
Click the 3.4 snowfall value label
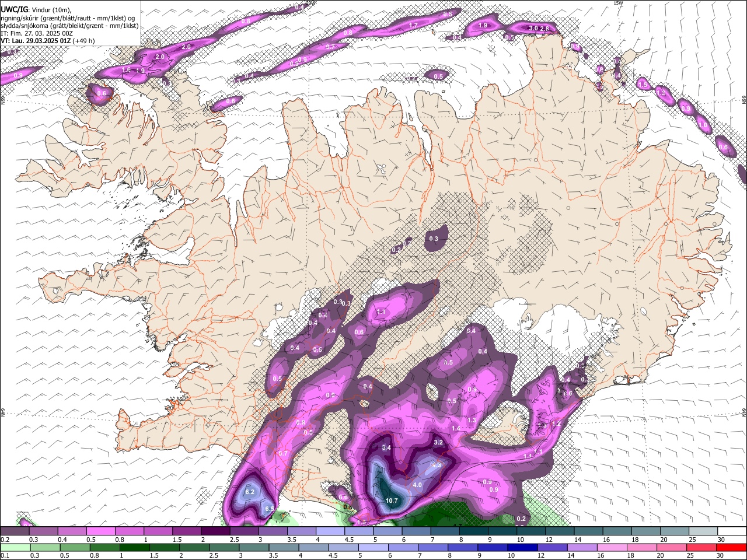click(x=386, y=447)
